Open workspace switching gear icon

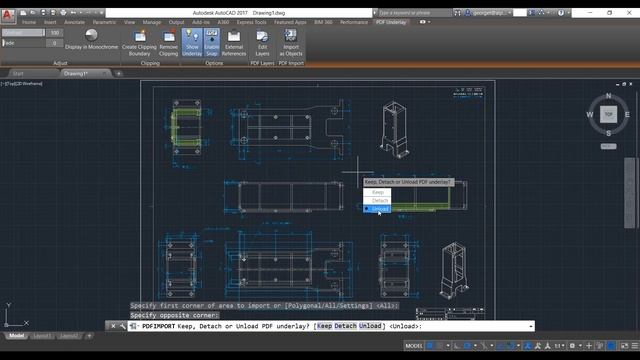pyautogui.click(x=572, y=346)
